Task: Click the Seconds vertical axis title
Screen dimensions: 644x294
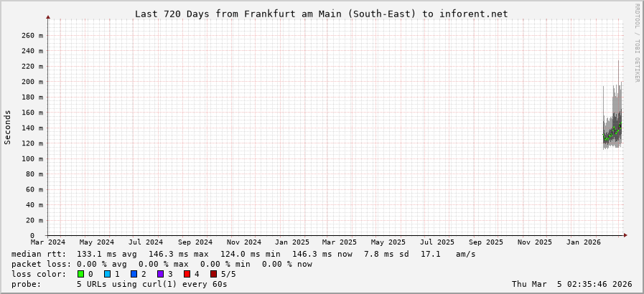Action: click(8, 127)
